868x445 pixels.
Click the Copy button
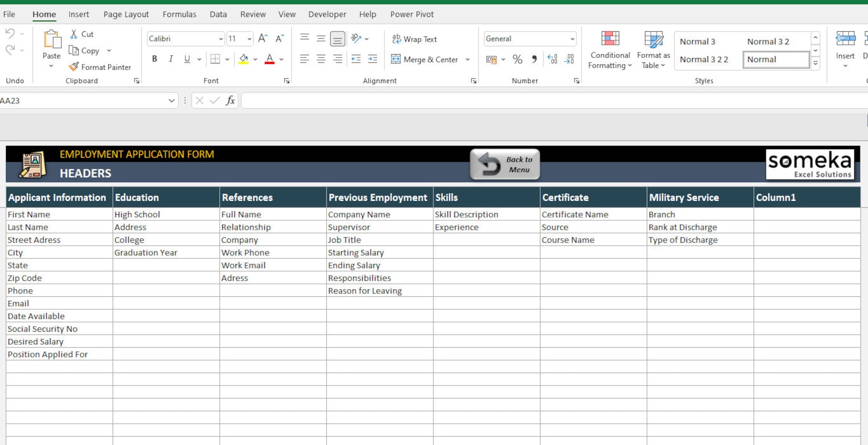pyautogui.click(x=85, y=50)
